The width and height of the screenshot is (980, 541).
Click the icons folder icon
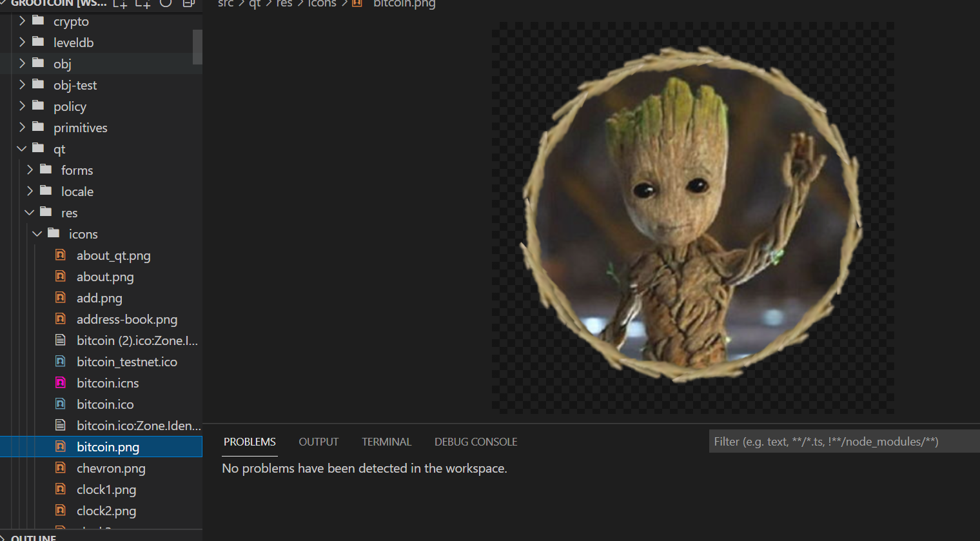point(54,233)
